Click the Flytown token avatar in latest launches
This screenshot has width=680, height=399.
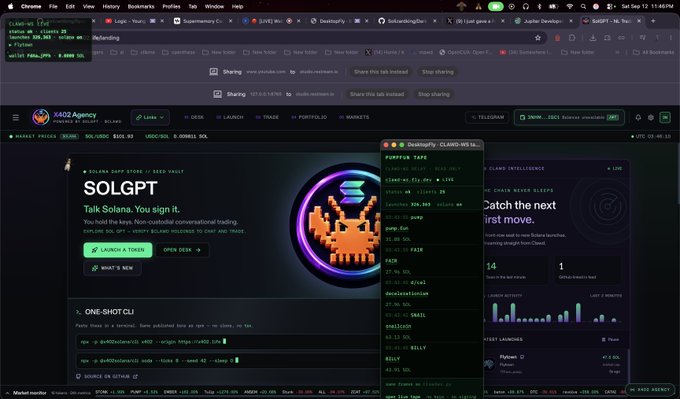[x=489, y=364]
